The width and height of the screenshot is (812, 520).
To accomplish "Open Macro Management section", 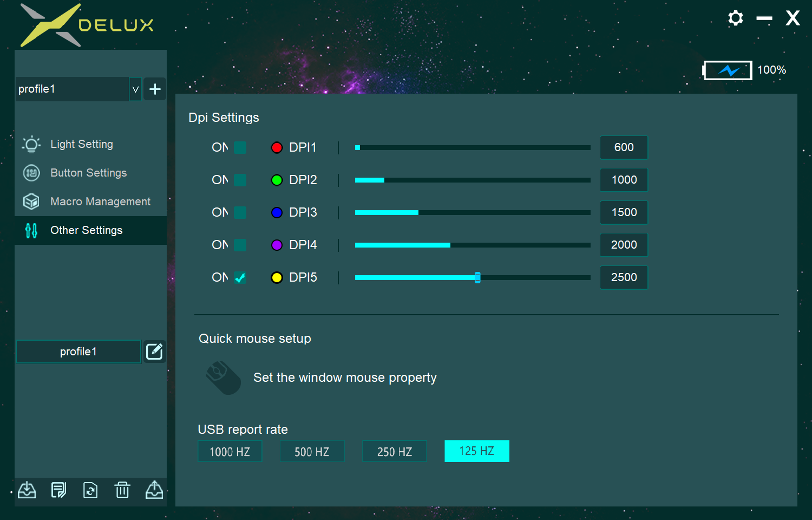I will point(100,201).
